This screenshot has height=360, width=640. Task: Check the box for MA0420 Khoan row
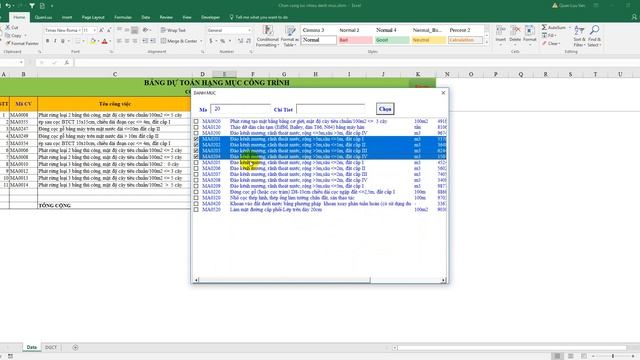coord(196,203)
